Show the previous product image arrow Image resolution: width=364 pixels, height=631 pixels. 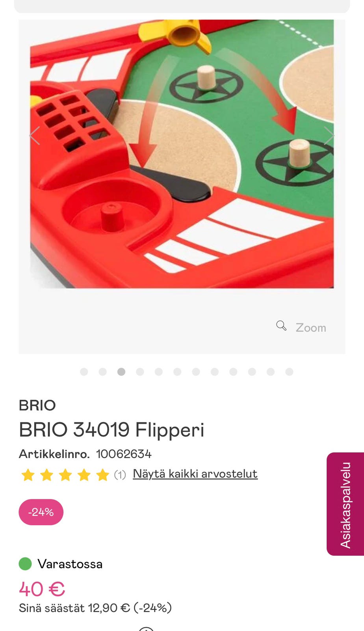click(x=35, y=136)
